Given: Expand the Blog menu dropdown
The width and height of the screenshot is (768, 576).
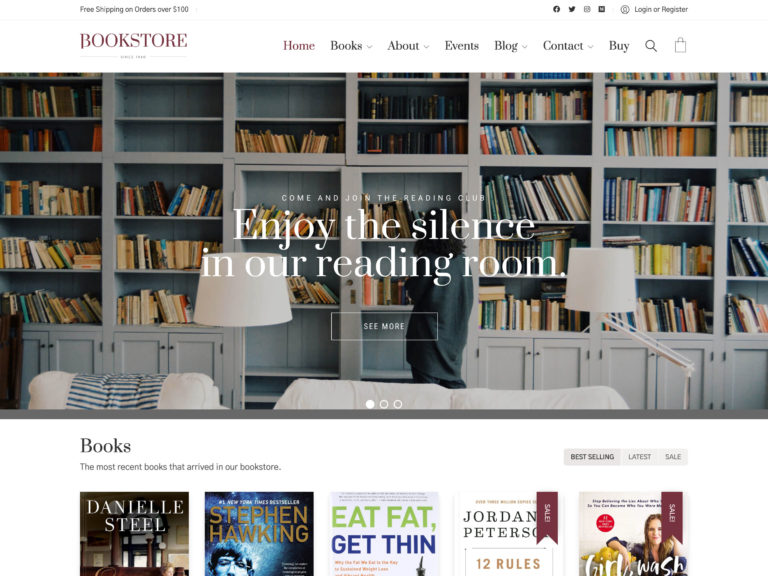Looking at the screenshot, I should [510, 46].
